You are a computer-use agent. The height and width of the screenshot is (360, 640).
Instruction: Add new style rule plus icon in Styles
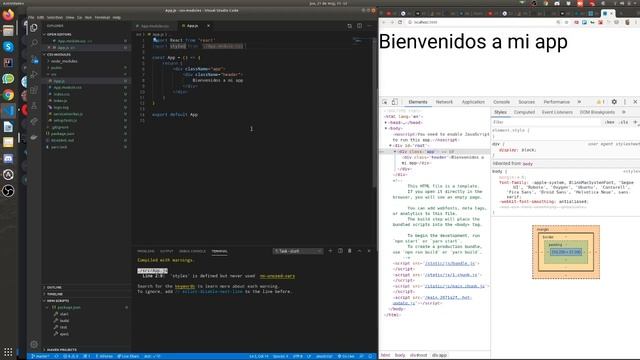click(635, 122)
